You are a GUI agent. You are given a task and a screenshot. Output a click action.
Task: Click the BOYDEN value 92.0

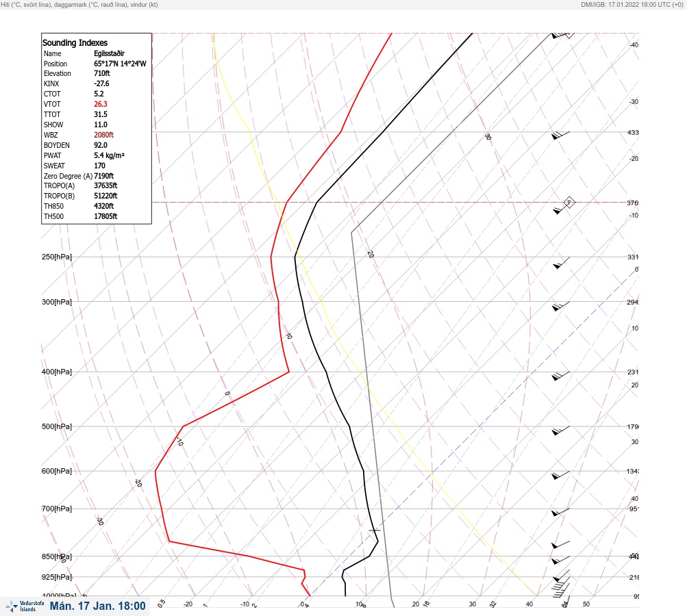pos(100,145)
